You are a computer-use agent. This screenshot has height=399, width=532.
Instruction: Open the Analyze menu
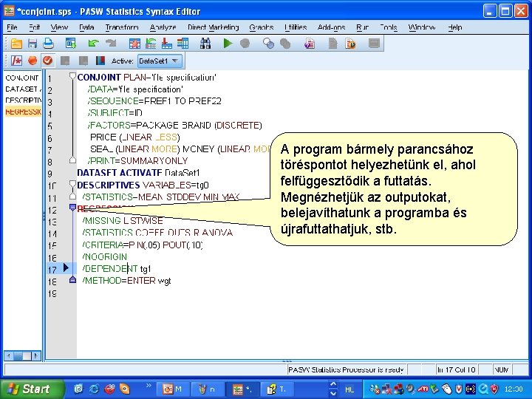coord(163,27)
